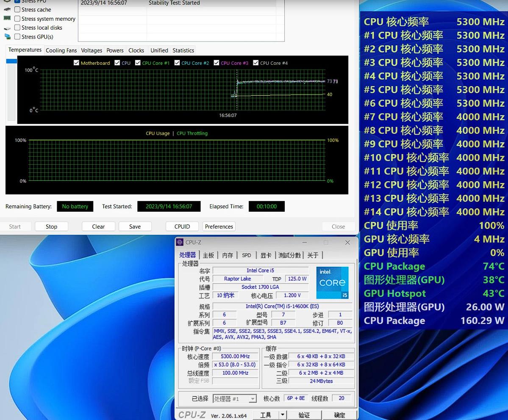Click the 验证 button in CPU-Z
Viewport: 508px width, 420px height.
(304, 415)
